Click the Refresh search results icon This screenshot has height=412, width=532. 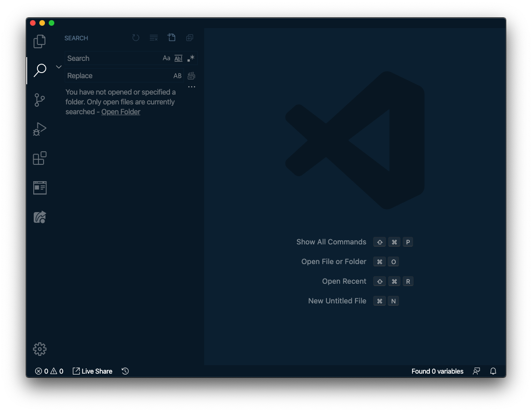click(x=136, y=37)
